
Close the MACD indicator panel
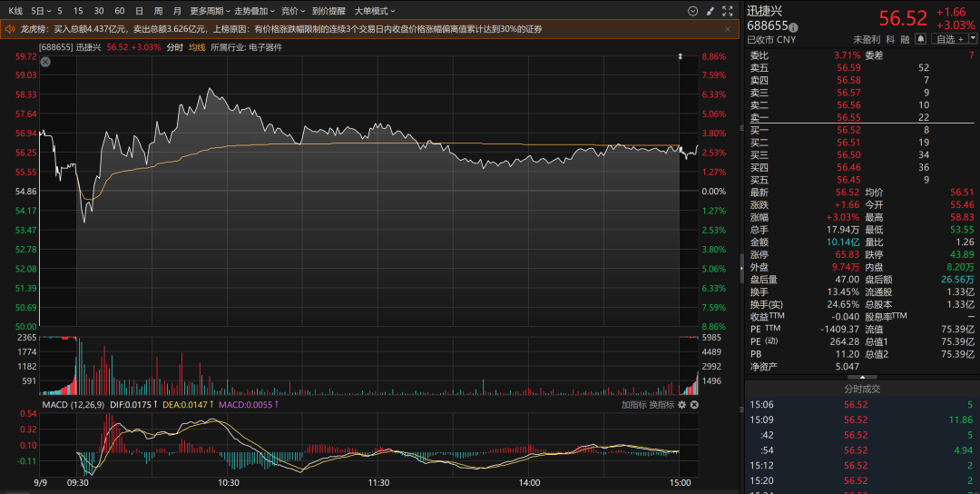pyautogui.click(x=694, y=405)
